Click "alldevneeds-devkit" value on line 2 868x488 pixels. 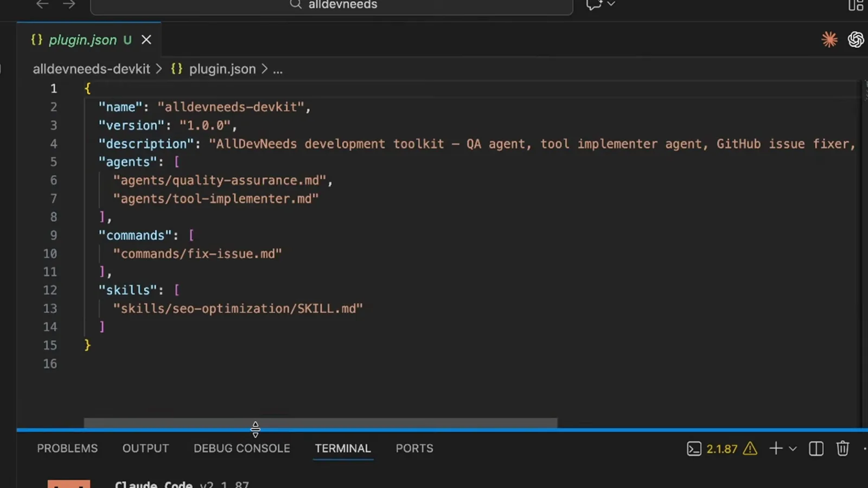[231, 107]
